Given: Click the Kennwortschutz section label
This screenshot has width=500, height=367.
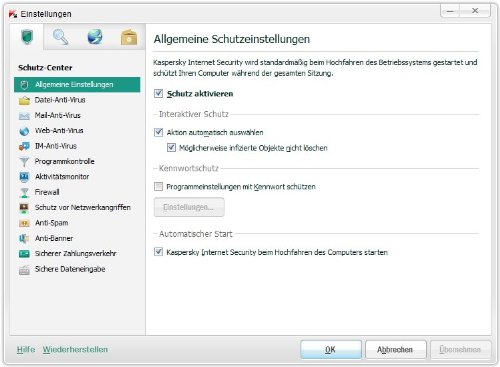Looking at the screenshot, I should (189, 168).
